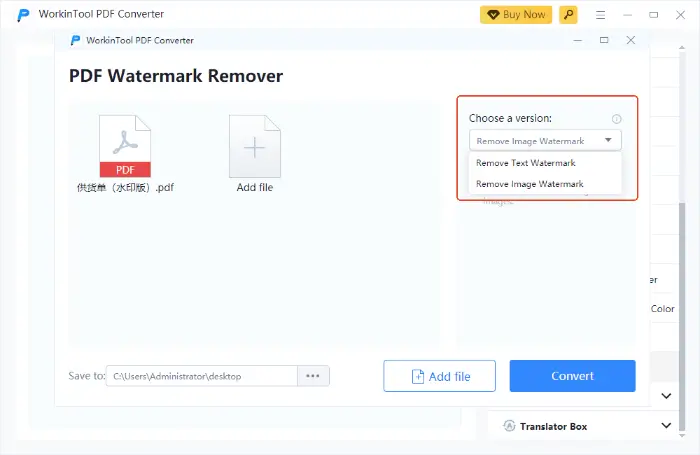Click the Buy Now button
This screenshot has height=455, width=700.
point(516,15)
